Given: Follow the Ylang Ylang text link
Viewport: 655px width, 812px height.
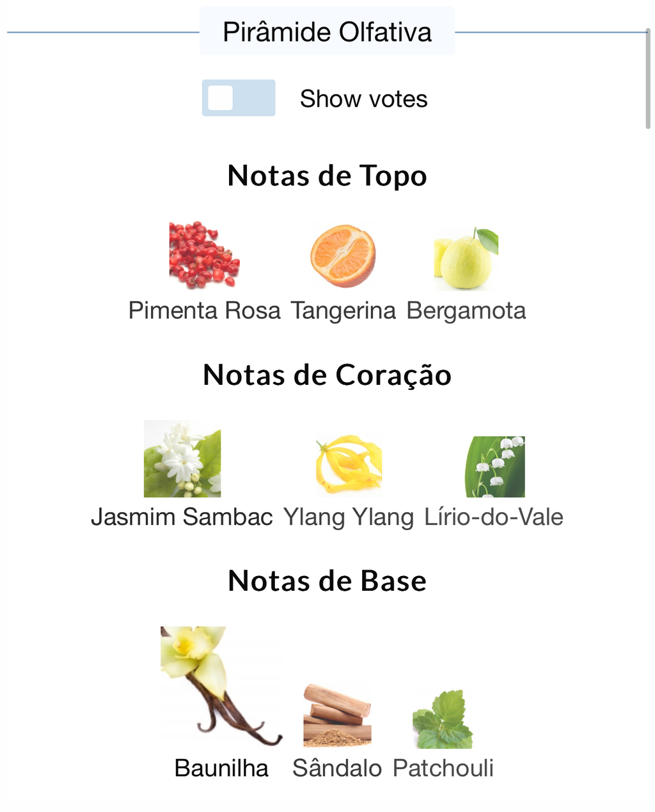Looking at the screenshot, I should [349, 517].
